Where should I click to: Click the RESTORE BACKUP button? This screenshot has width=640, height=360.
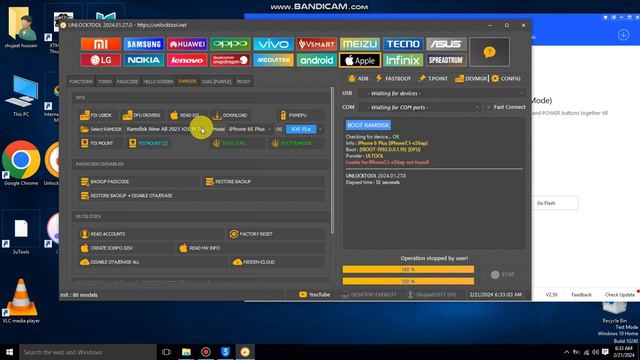click(x=264, y=182)
